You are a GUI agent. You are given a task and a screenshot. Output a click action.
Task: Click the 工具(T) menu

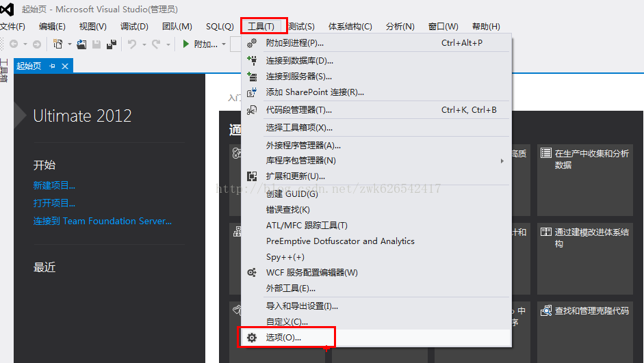click(x=261, y=27)
